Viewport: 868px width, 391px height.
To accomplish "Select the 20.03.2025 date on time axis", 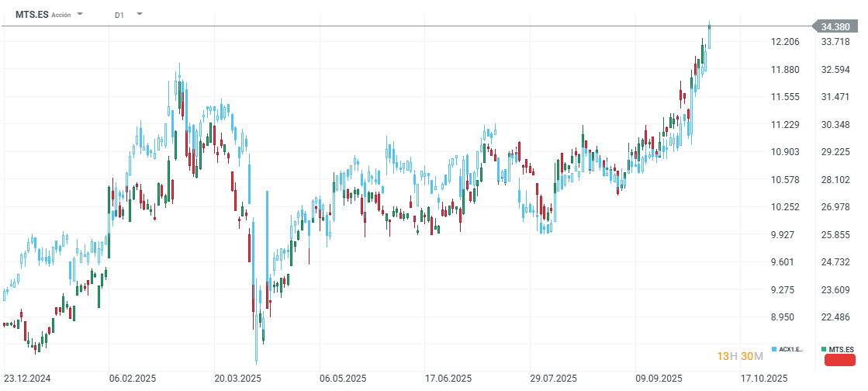I will (238, 378).
